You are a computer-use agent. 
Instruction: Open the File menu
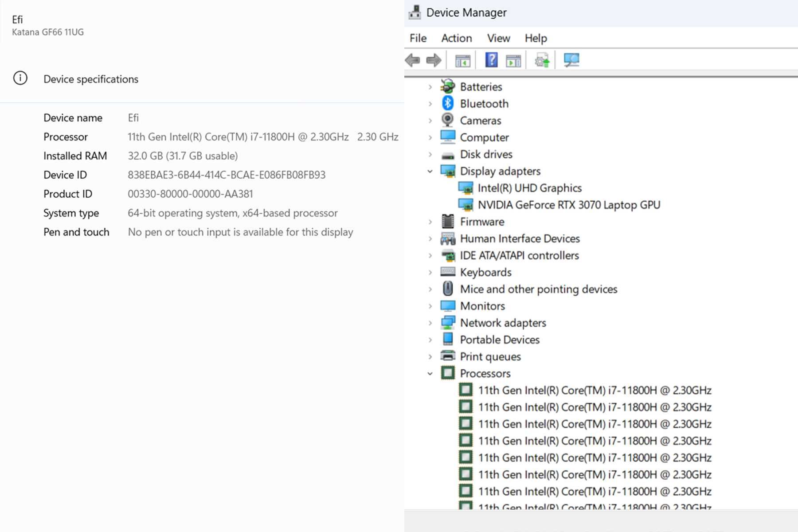tap(418, 38)
